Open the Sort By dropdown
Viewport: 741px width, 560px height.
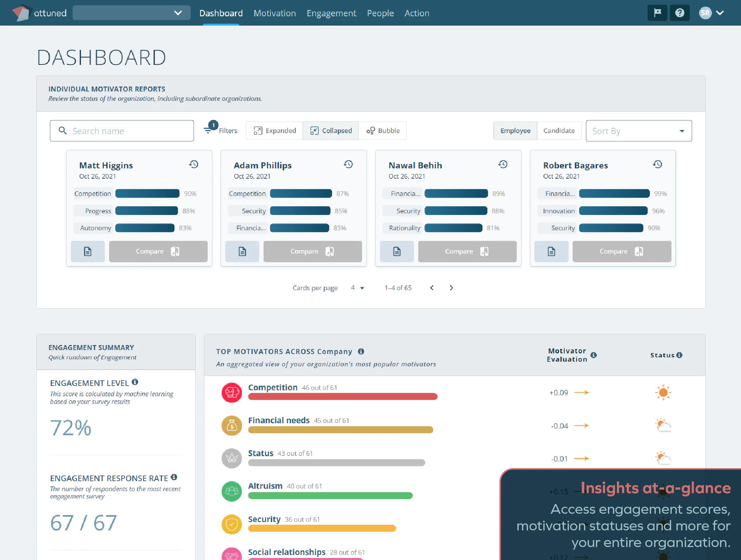tap(639, 131)
